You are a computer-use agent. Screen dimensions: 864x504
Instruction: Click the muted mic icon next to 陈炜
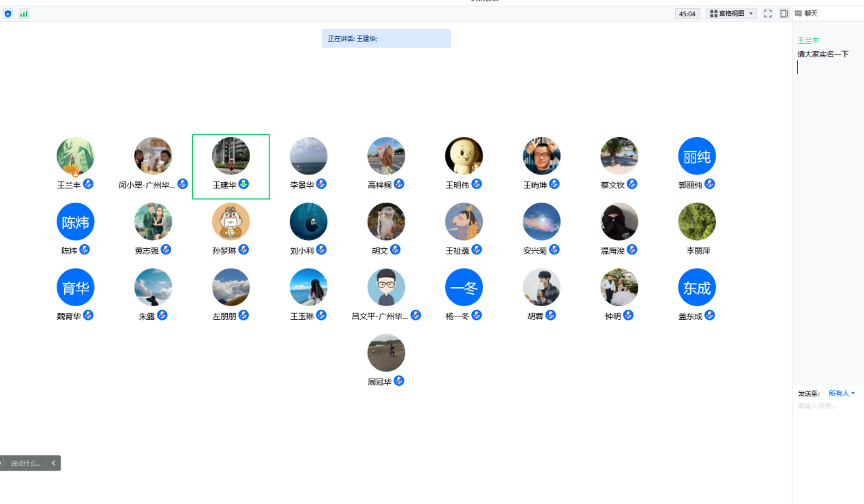click(85, 250)
